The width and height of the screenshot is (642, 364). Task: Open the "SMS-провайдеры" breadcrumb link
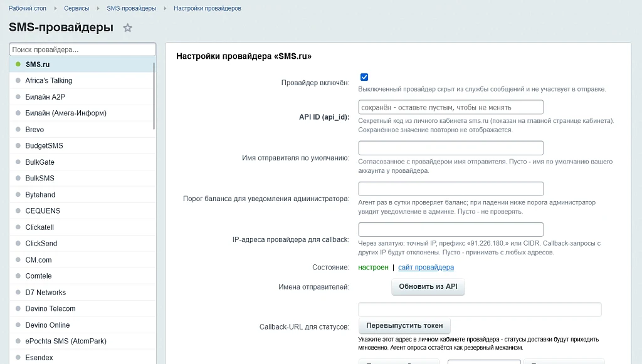pyautogui.click(x=132, y=8)
